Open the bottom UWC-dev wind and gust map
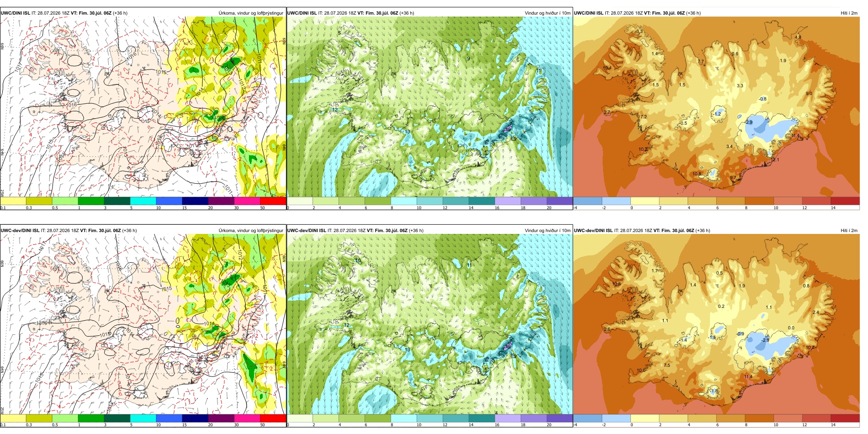Screen dimensions: 868x434 429,324
